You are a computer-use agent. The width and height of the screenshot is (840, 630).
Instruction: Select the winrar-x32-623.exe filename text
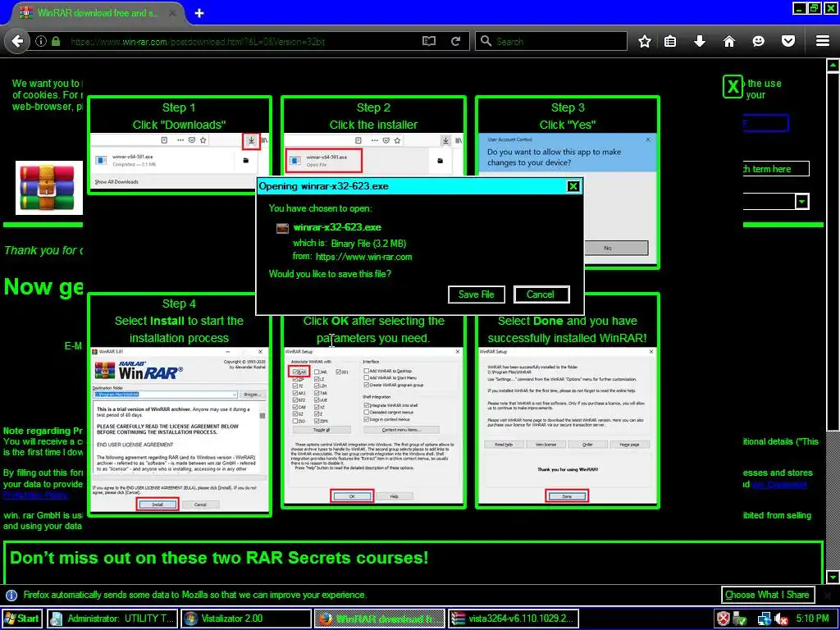pyautogui.click(x=337, y=227)
